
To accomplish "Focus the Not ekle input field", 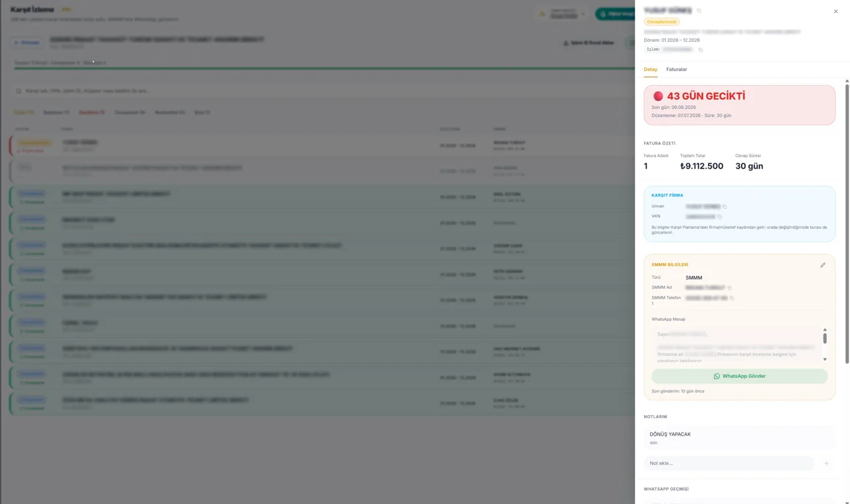I will tap(728, 463).
